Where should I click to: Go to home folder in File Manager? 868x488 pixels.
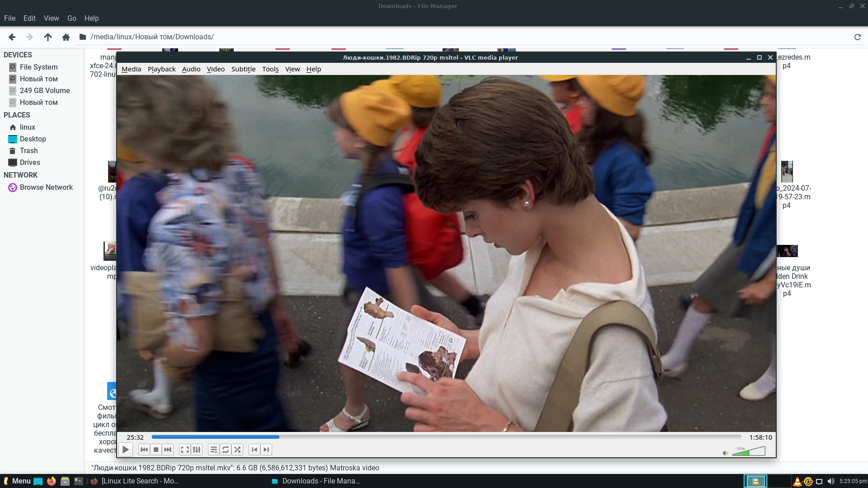coord(66,37)
